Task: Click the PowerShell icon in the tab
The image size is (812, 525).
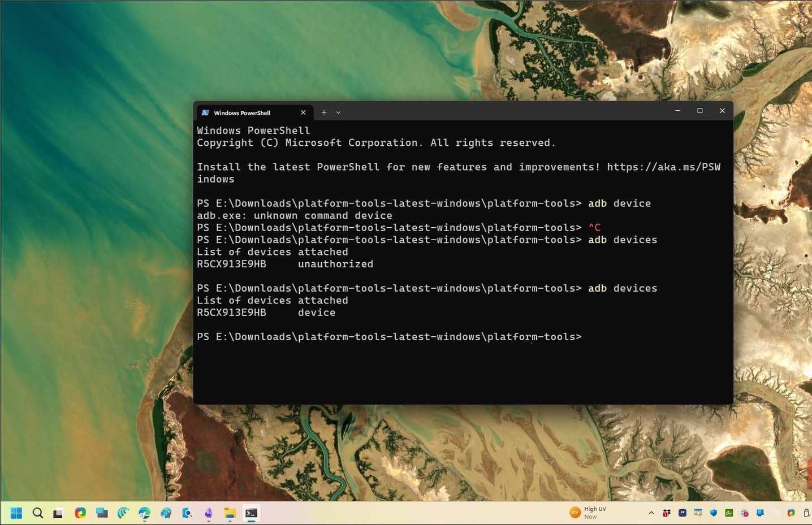Action: pos(205,112)
